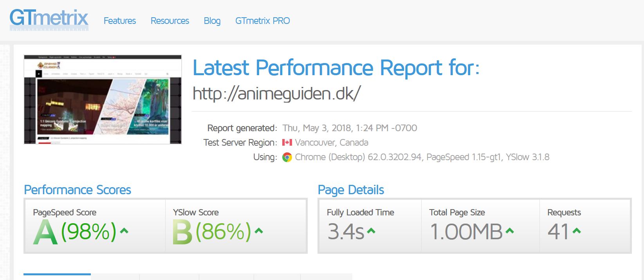Go to the Blog link
This screenshot has width=644, height=280.
coord(212,21)
